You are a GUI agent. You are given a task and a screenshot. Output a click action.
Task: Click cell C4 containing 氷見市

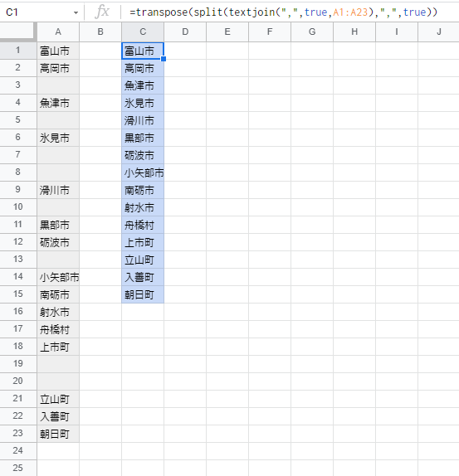pyautogui.click(x=143, y=103)
